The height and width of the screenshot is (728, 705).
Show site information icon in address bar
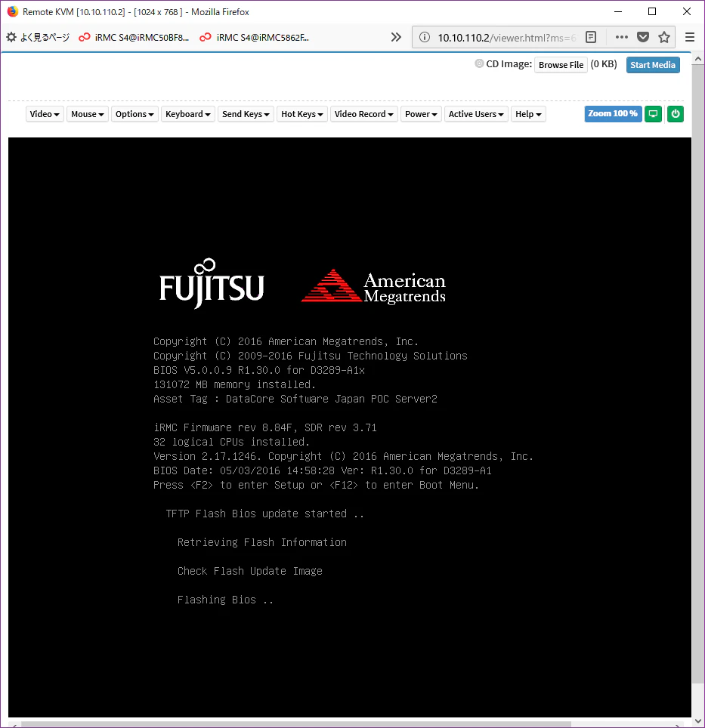tap(425, 37)
